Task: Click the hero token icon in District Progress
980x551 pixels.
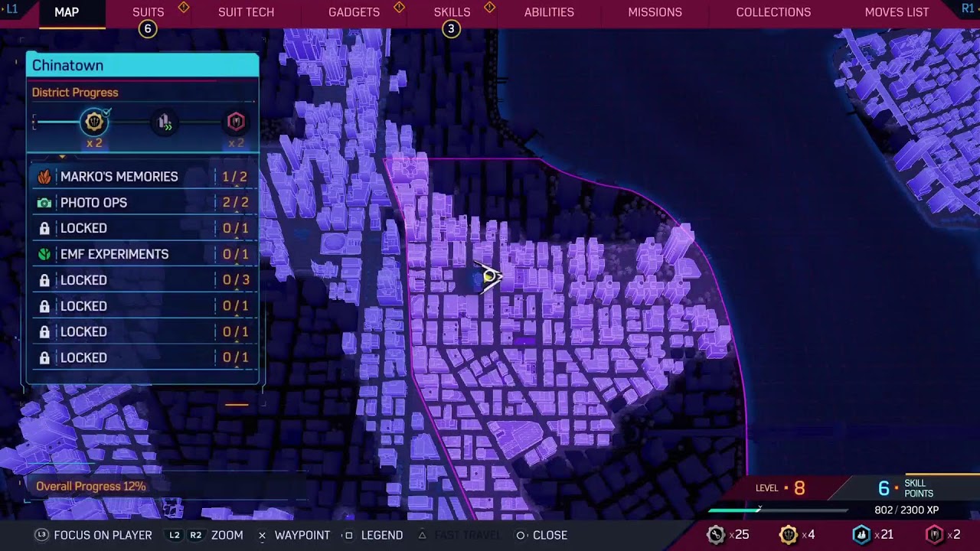Action: (94, 122)
